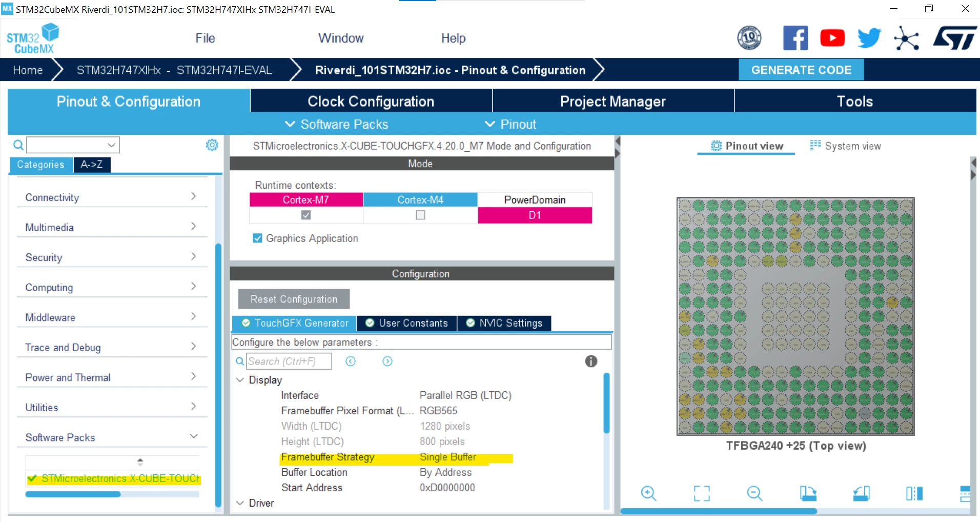Collapse the configuration panel with splitter arrows
980x522 pixels.
pyautogui.click(x=617, y=147)
